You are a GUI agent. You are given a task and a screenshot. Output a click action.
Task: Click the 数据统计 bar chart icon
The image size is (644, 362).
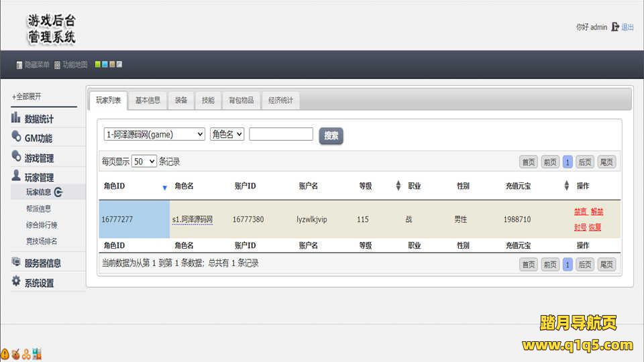click(x=16, y=118)
